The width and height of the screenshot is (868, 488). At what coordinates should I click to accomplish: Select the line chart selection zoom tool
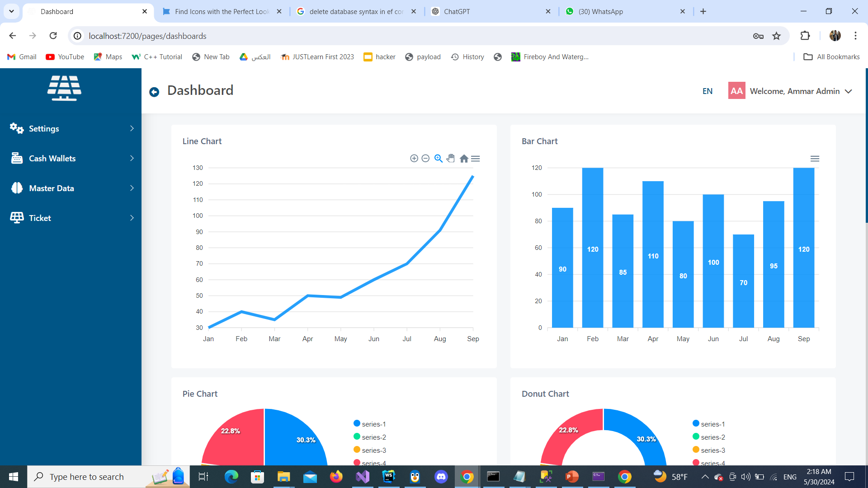[438, 158]
